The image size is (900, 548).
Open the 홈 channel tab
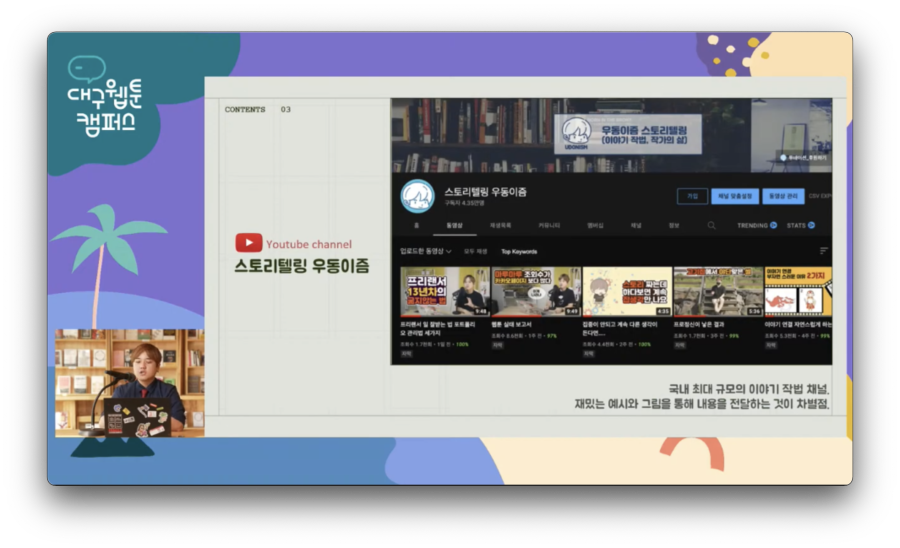click(416, 226)
